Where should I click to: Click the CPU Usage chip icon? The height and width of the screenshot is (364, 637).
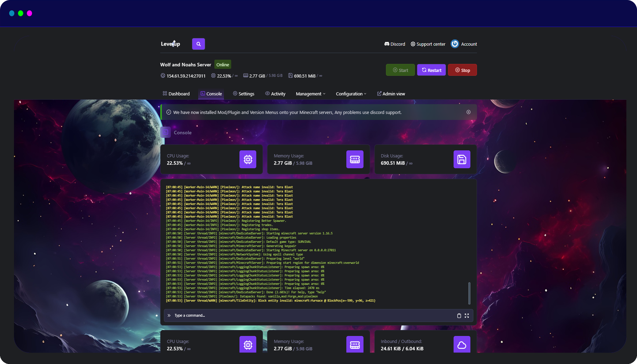click(x=248, y=159)
